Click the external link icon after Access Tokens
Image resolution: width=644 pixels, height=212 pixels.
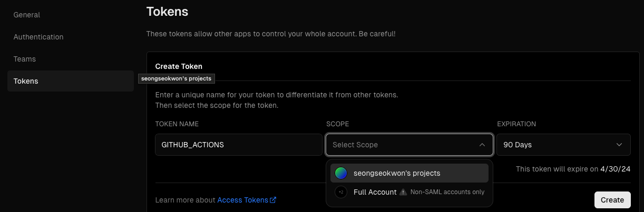click(273, 200)
